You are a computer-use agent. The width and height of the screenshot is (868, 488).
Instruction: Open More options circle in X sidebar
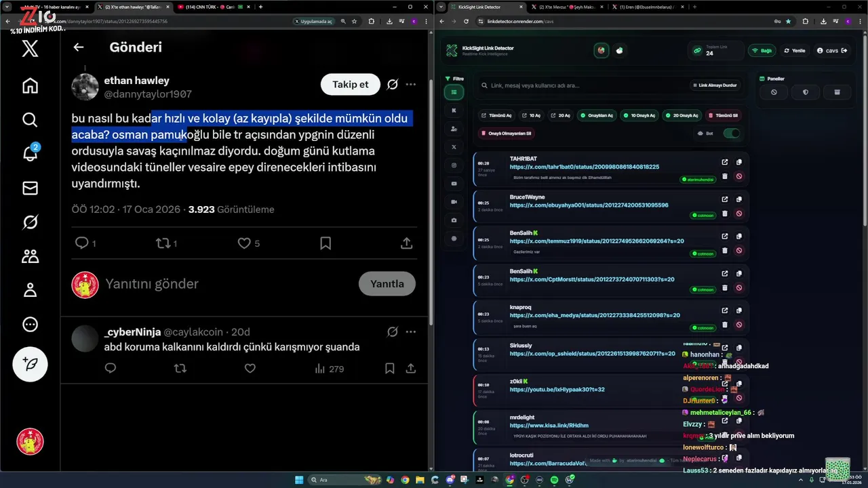[x=30, y=325]
